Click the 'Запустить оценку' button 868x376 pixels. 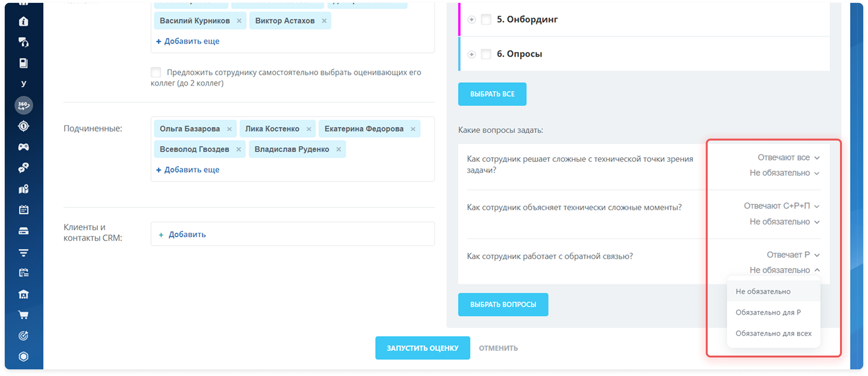click(x=422, y=348)
